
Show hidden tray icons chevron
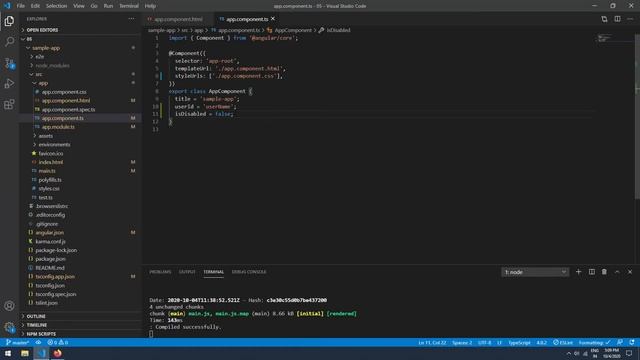[568, 353]
